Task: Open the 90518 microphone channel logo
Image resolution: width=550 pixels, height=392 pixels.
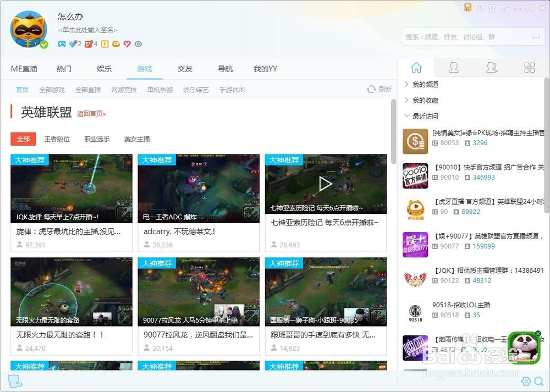Action: [x=415, y=313]
